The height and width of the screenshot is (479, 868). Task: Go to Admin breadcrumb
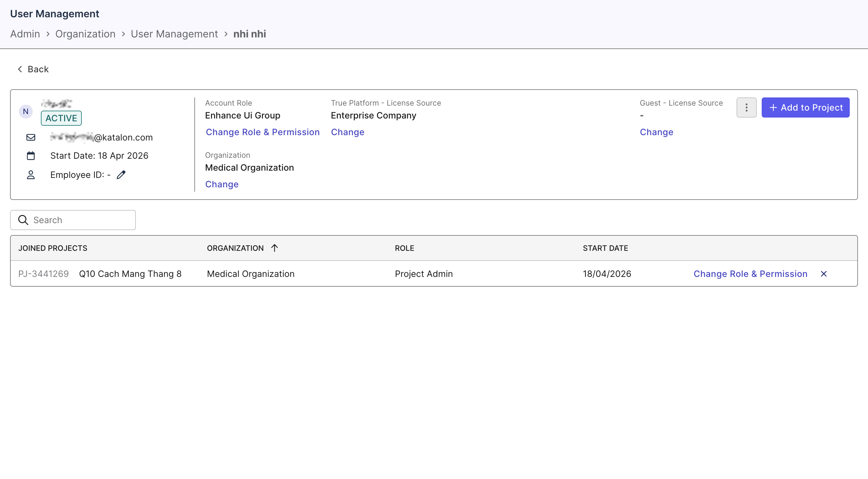click(25, 34)
